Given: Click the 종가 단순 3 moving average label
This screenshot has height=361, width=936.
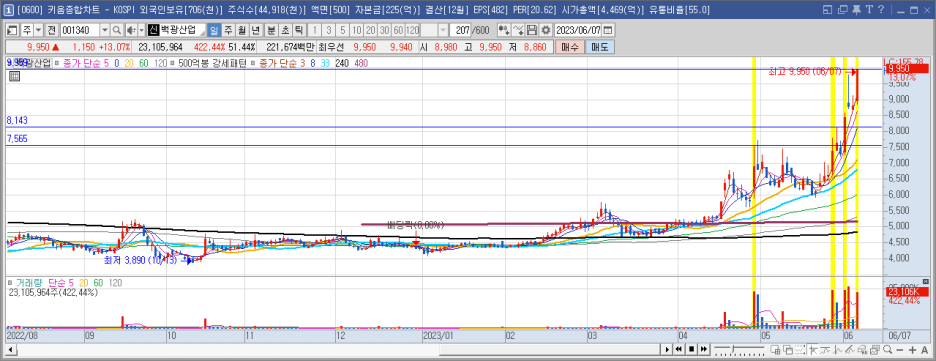Looking at the screenshot, I should [x=283, y=63].
